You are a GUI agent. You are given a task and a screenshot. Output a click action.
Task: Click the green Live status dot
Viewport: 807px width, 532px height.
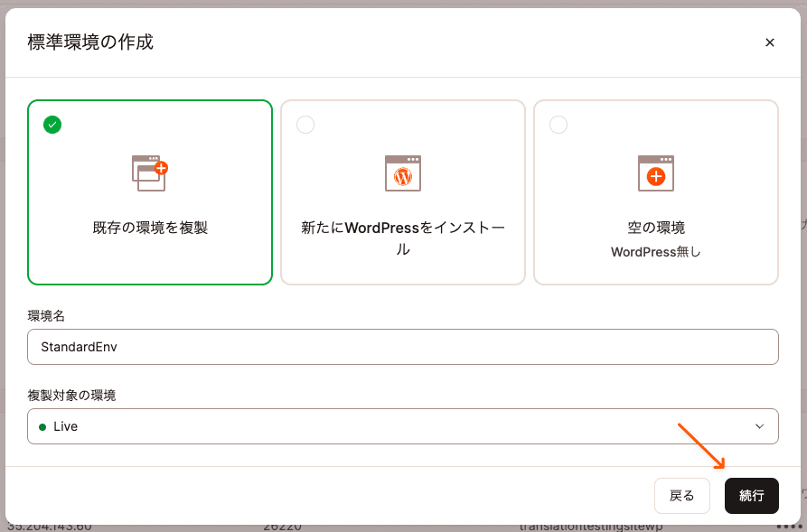pos(42,425)
